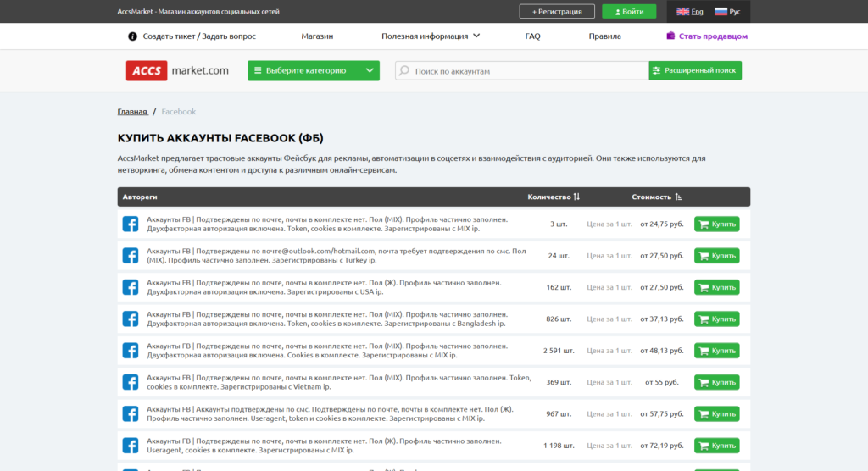Click the + Регистрация button
This screenshot has height=471, width=868.
(557, 11)
